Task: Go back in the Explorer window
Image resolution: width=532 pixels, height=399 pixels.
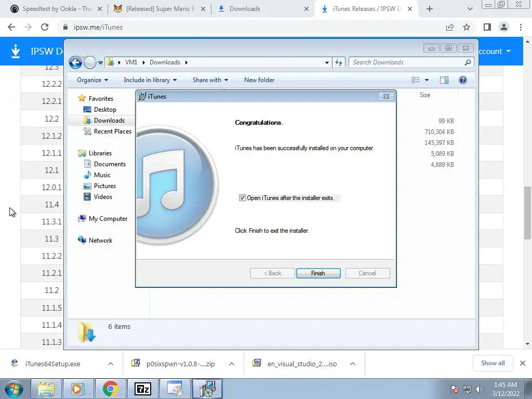Action: (x=75, y=62)
